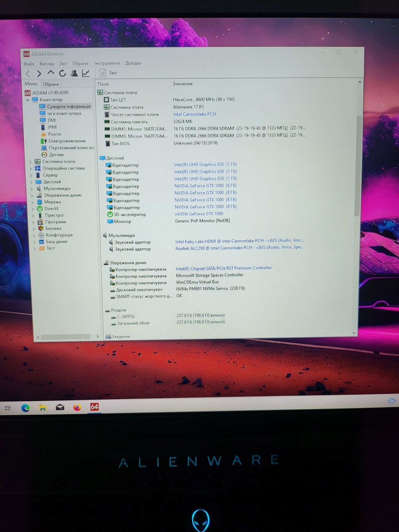Open the Вигляд menu
Viewport: 399px width, 532px height.
point(47,64)
